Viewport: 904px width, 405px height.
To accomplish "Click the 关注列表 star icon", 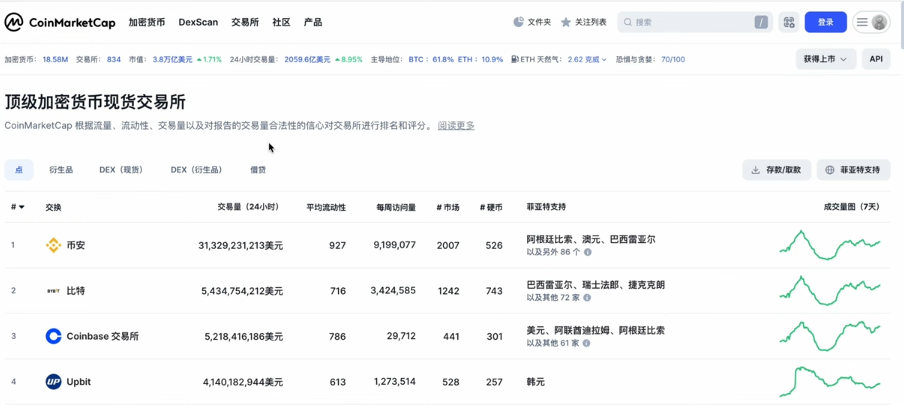I will coord(566,22).
